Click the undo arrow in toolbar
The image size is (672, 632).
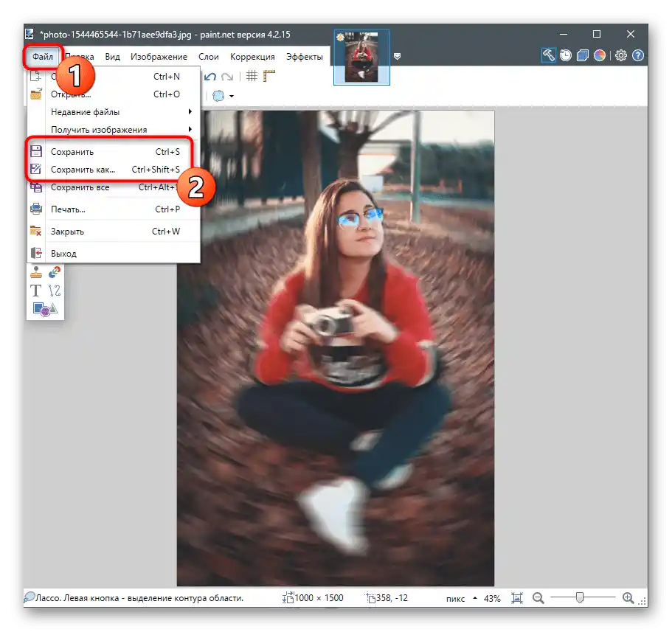(x=210, y=77)
